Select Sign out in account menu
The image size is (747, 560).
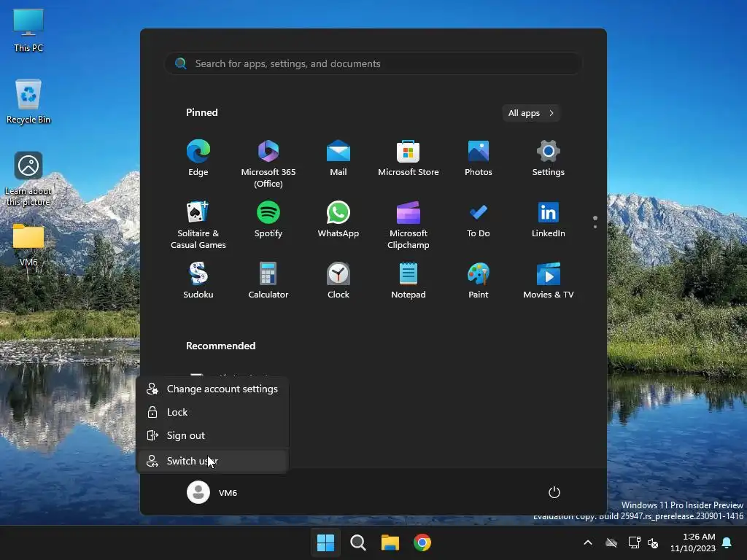tap(212, 435)
